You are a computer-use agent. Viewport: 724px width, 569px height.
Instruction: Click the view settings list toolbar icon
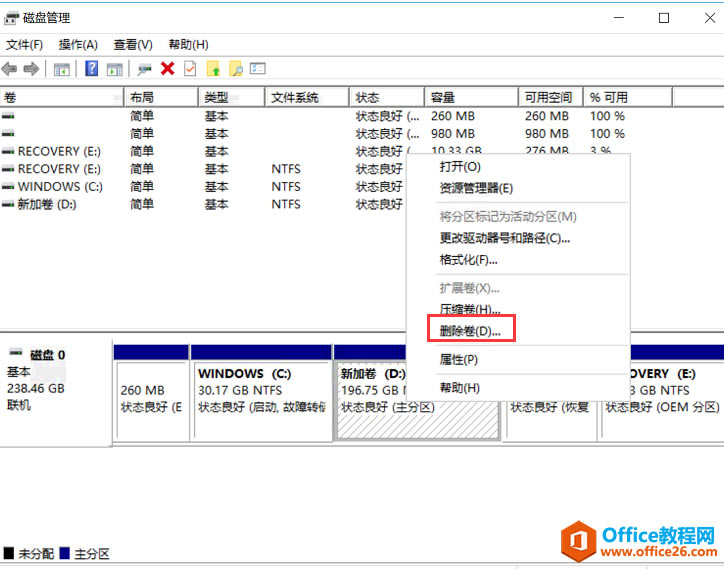click(257, 69)
